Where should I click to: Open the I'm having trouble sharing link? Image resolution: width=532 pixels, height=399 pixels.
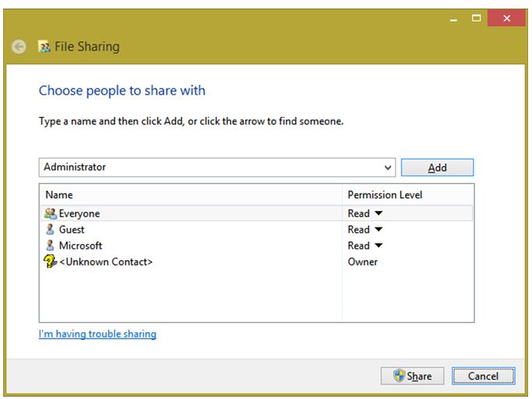[97, 334]
